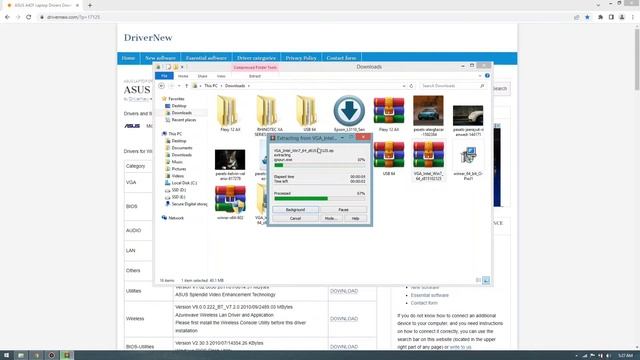640x360 pixels.
Task: Switch to large icons view in Explorer status bar
Action: click(x=486, y=280)
